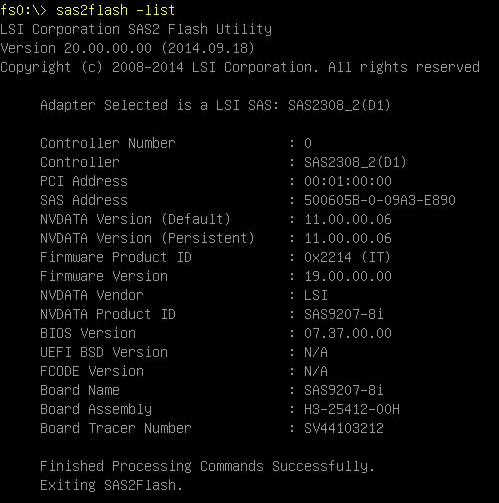Select the SAS Address 500605B-0-09A3-E890

coord(380,200)
